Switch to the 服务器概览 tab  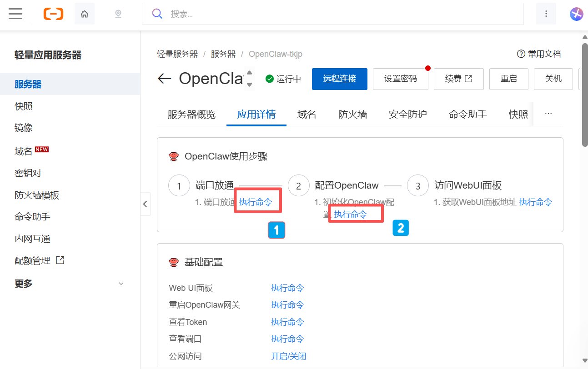point(191,114)
